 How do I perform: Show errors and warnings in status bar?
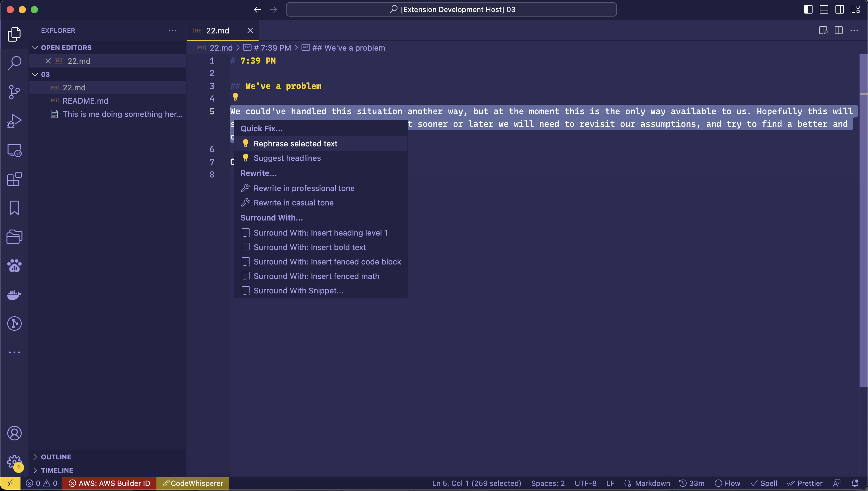point(42,483)
